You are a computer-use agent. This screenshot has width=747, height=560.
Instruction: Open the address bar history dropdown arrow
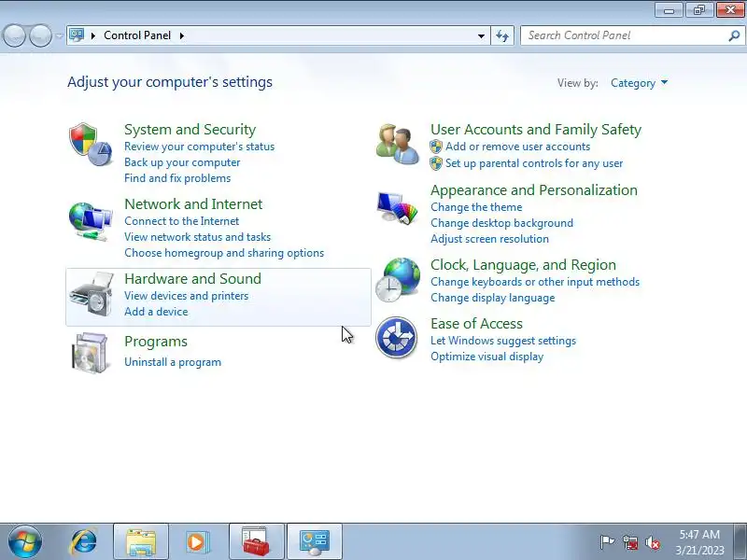[x=481, y=35]
